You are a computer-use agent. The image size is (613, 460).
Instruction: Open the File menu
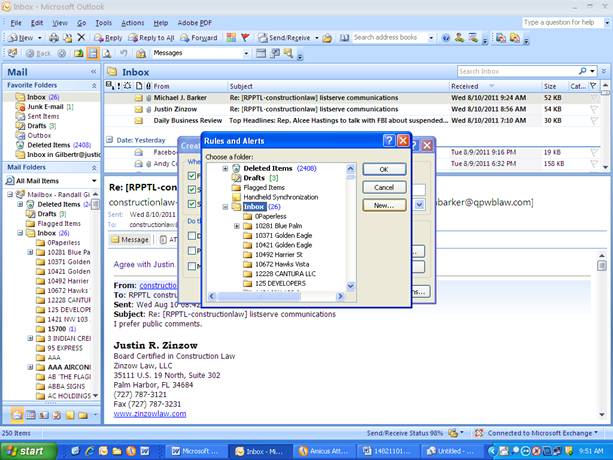[16, 23]
